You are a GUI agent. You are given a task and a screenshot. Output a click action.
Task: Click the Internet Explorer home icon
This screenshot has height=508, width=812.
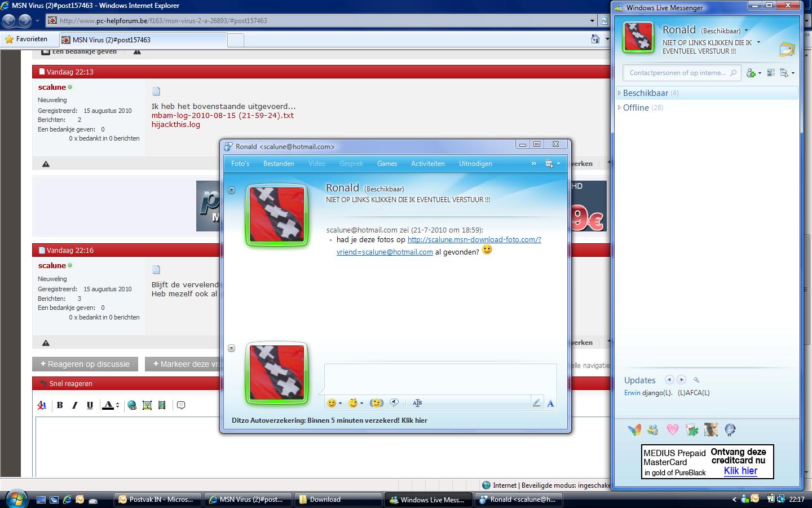(x=595, y=39)
